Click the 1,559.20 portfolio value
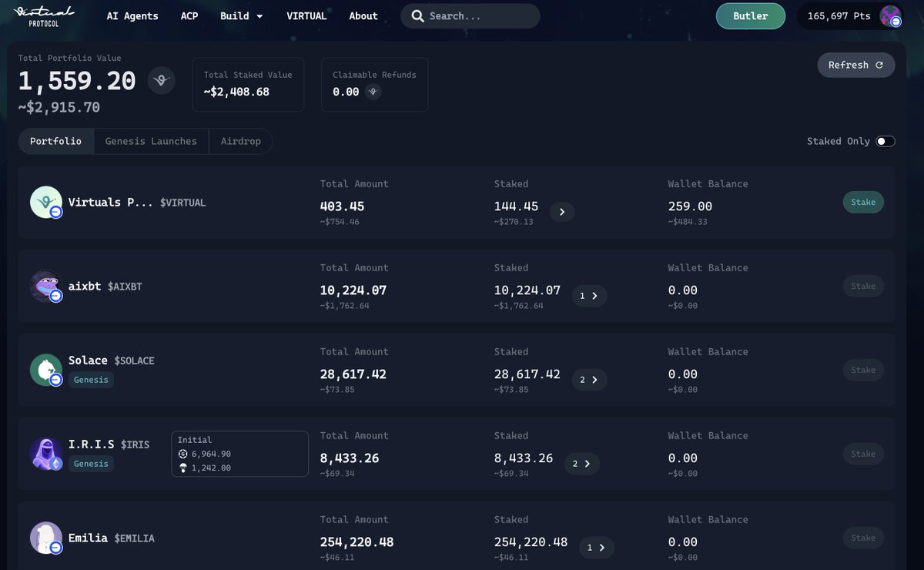 click(77, 81)
